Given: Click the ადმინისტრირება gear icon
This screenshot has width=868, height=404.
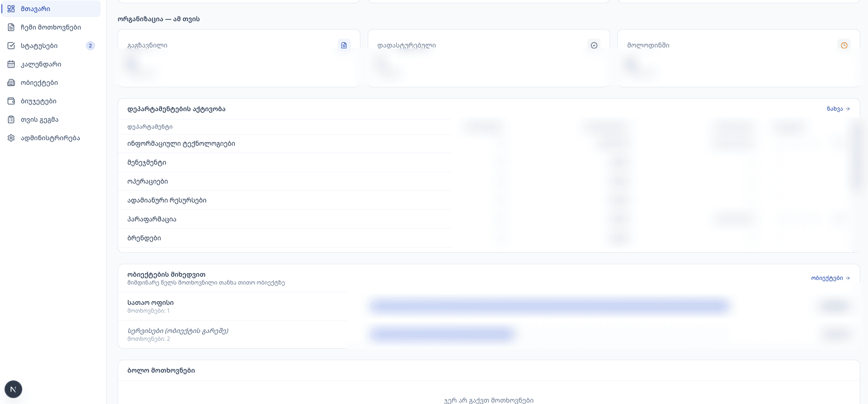Looking at the screenshot, I should pos(11,138).
